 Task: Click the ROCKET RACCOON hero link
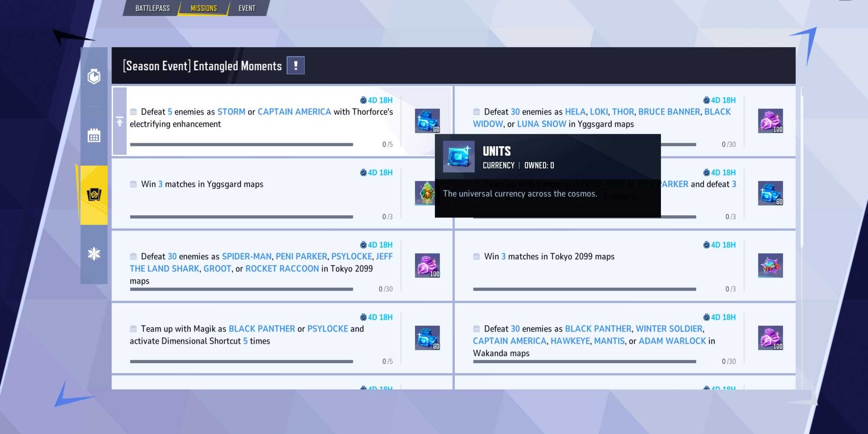[282, 269]
